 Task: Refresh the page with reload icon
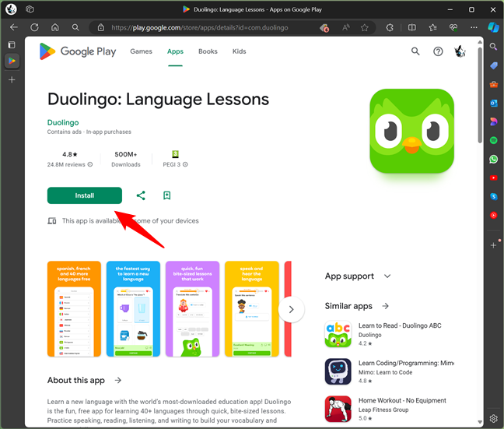tap(34, 27)
